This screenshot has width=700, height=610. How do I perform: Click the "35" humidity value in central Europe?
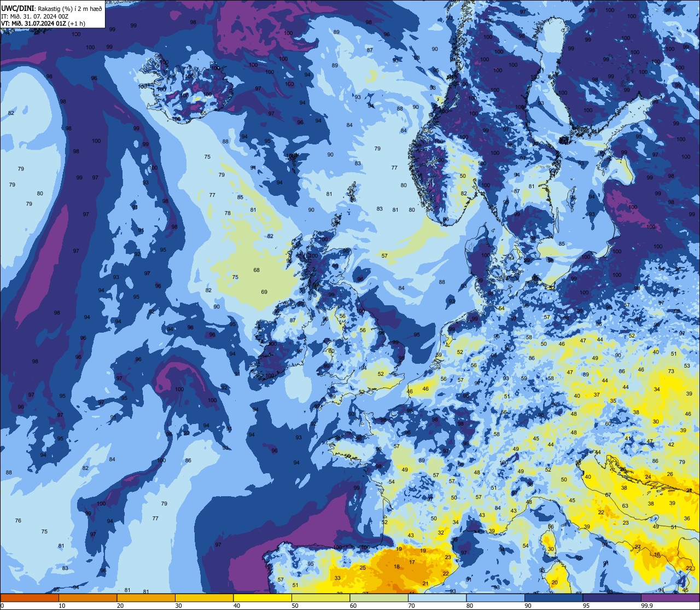click(x=613, y=401)
